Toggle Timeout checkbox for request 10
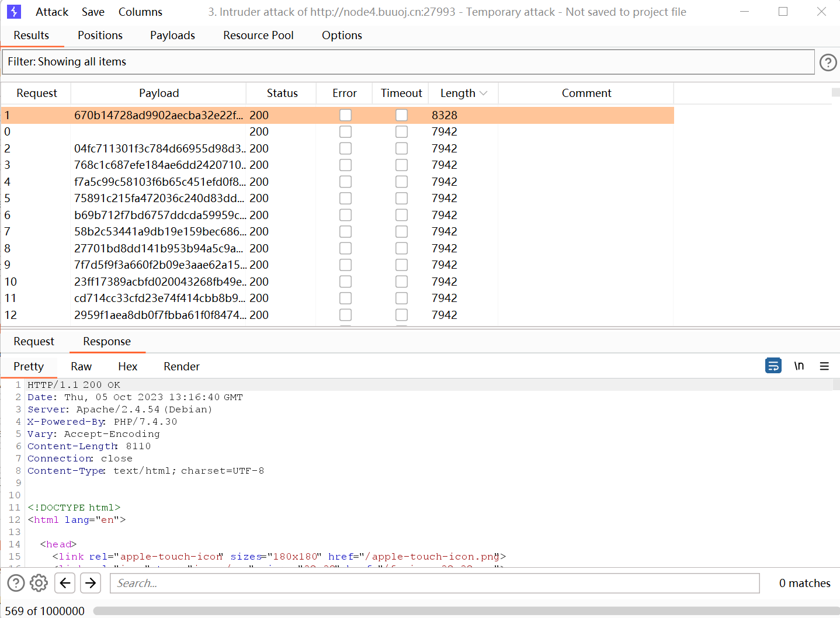 point(401,282)
